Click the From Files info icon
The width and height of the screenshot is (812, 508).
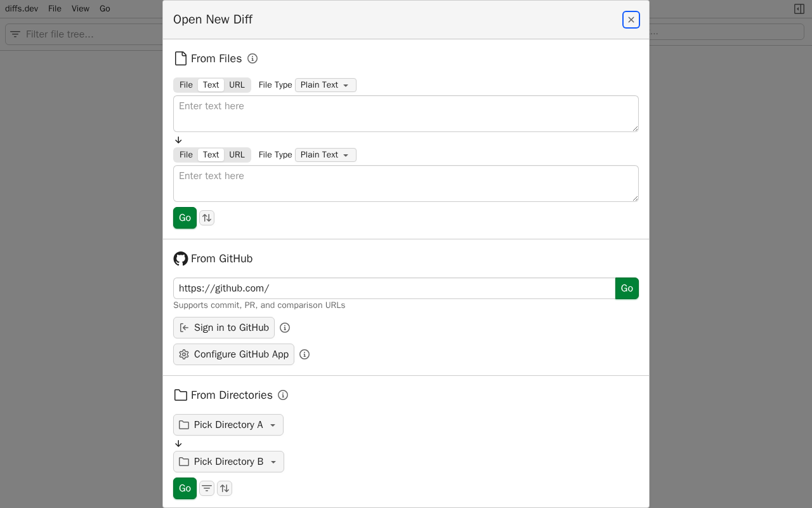point(252,58)
